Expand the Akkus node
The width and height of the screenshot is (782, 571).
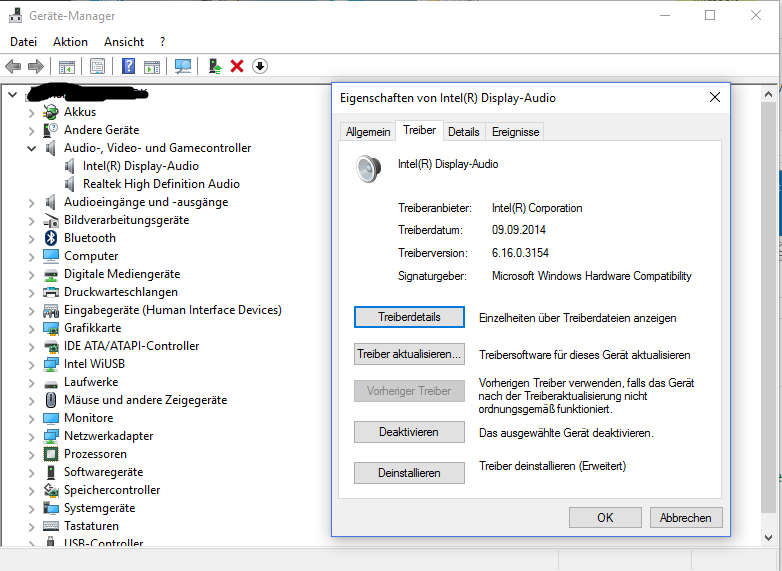coord(31,113)
